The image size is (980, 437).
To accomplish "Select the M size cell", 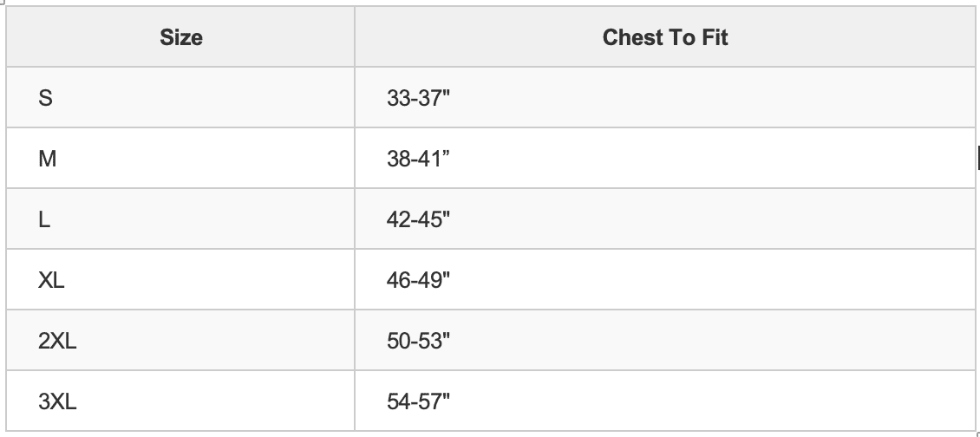I will 48,159.
